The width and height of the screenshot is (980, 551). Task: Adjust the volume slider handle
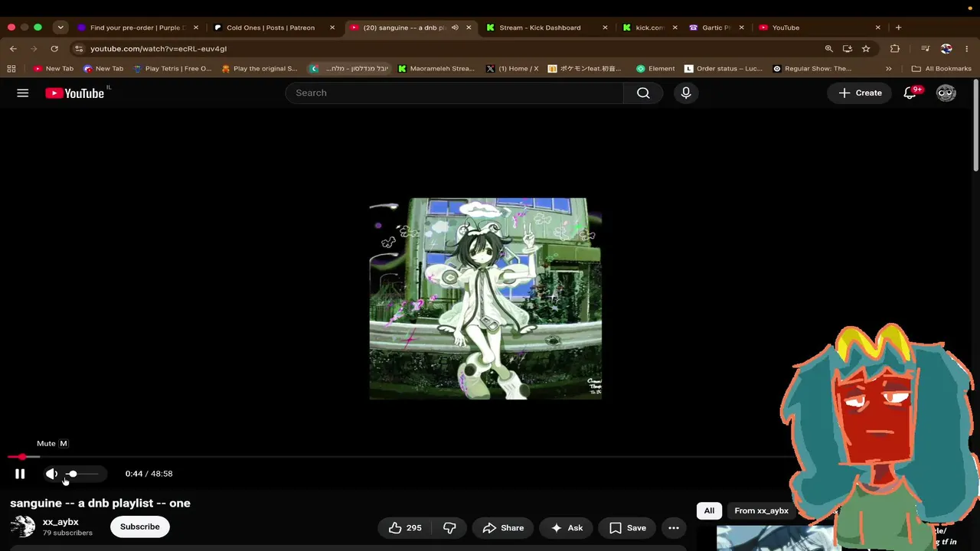(x=72, y=474)
